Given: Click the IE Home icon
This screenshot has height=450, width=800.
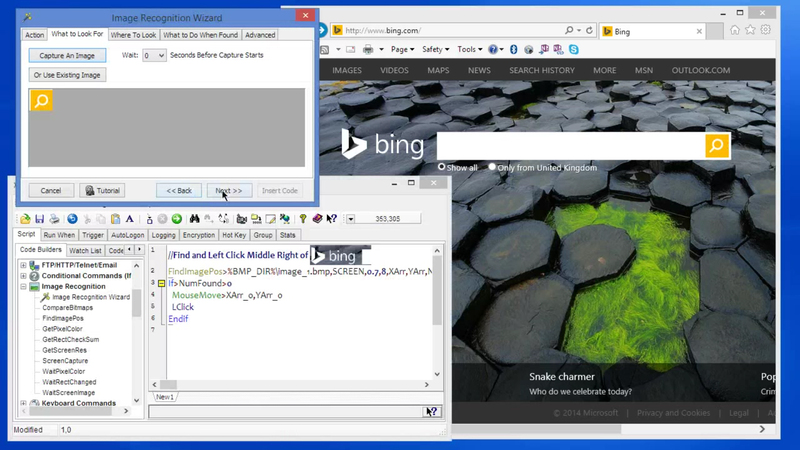Looking at the screenshot, I should tap(735, 30).
